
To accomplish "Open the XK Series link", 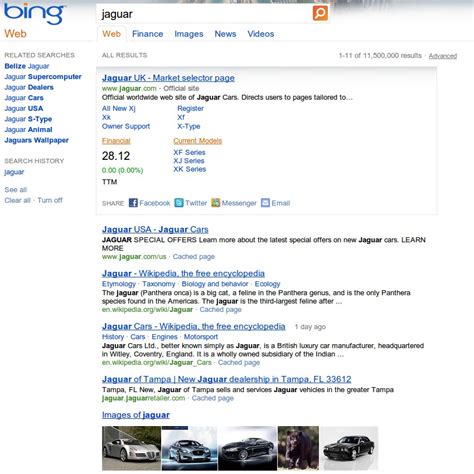I will point(190,169).
